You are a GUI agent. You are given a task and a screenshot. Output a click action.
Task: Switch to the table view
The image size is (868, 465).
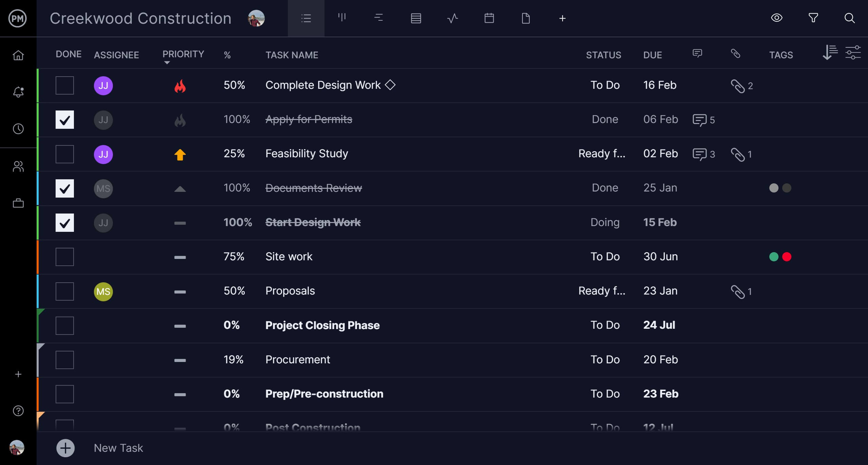(416, 18)
